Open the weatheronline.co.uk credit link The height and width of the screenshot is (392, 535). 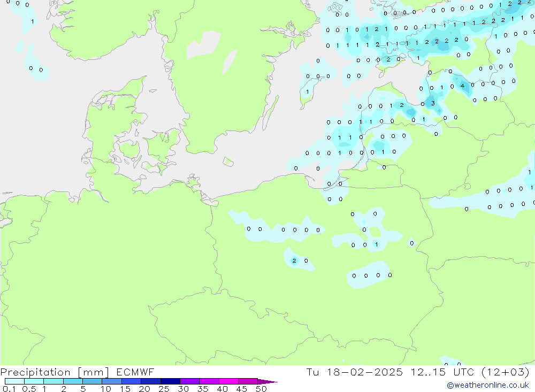click(487, 385)
